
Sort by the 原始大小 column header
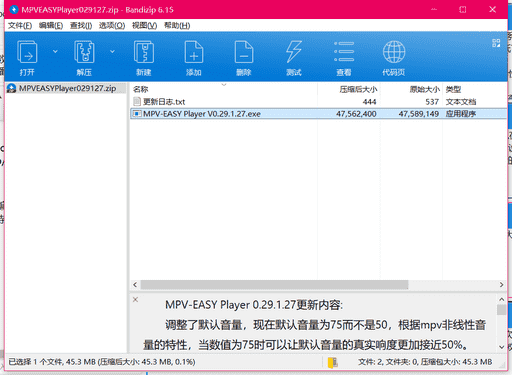[425, 89]
